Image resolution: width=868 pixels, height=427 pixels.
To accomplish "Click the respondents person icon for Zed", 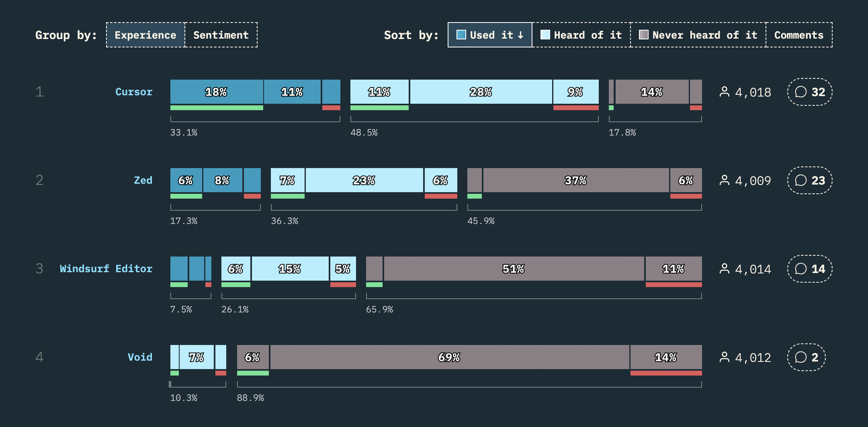I will 725,181.
